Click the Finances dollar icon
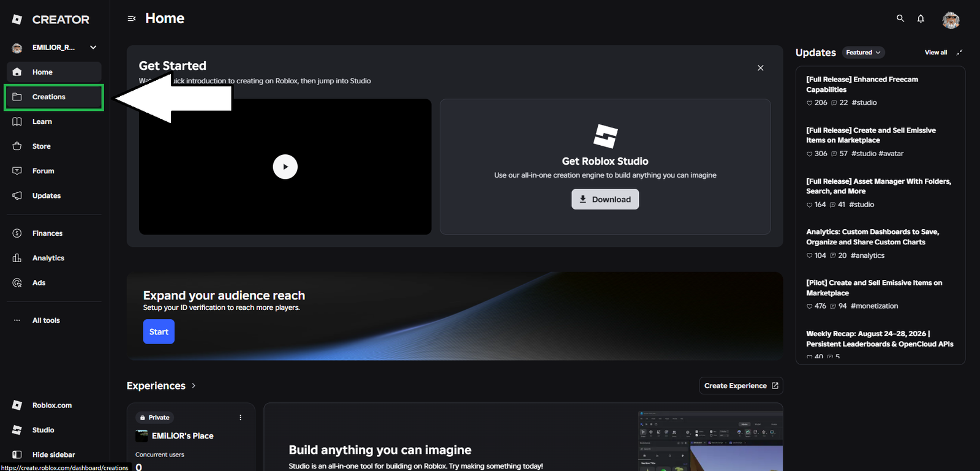The image size is (980, 471). pos(17,233)
